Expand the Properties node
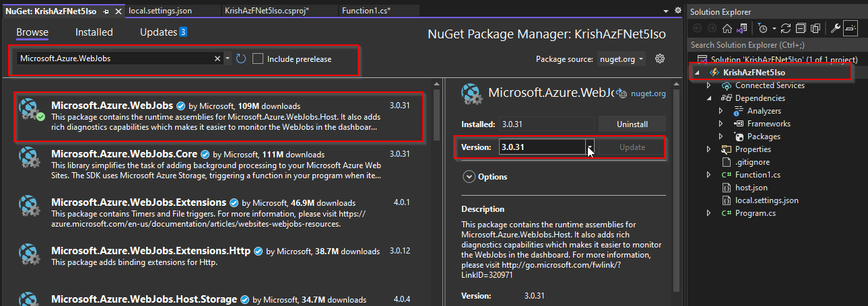 pos(708,149)
